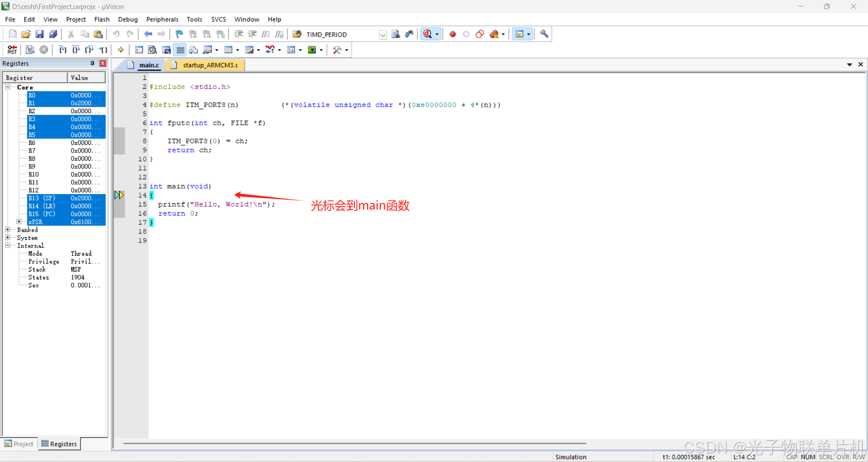Stop program execution
Screen dimensions: 868x462
[x=44, y=50]
